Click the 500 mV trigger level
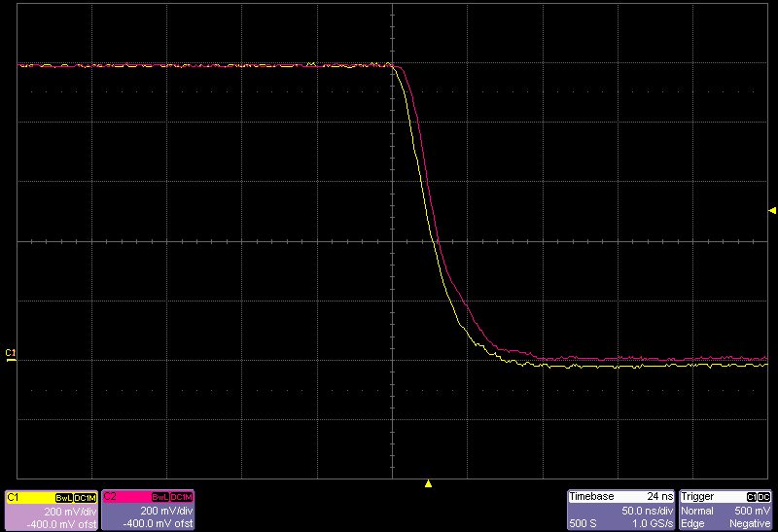The width and height of the screenshot is (778, 532). coord(753,511)
